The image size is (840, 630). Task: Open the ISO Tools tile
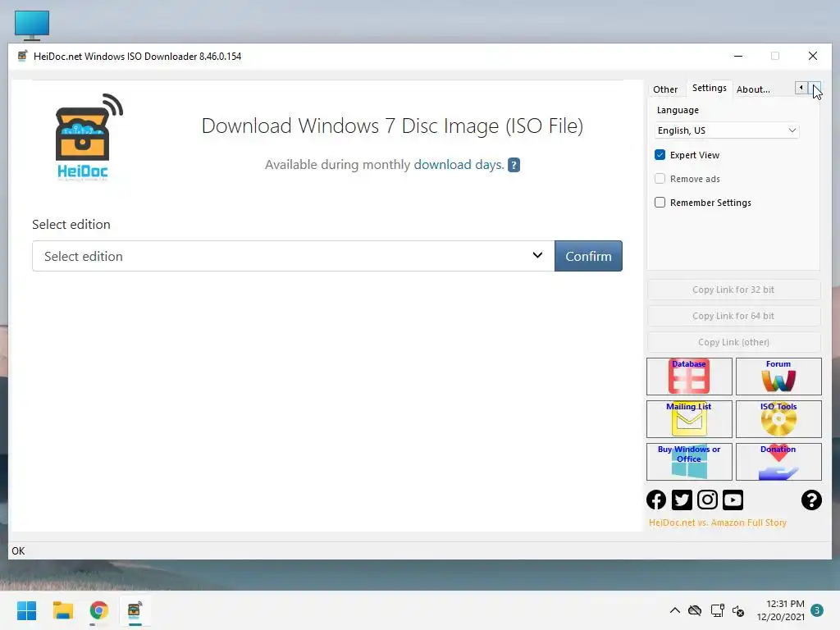point(778,419)
